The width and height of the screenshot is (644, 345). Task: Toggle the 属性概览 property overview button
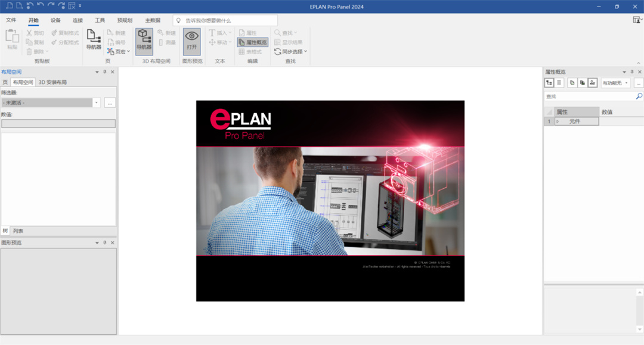click(253, 42)
